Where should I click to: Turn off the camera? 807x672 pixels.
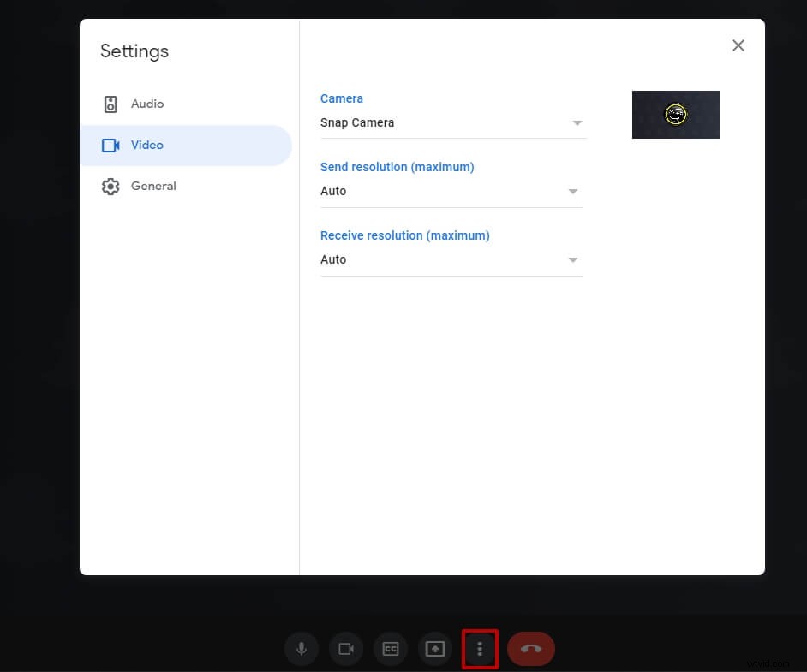pos(345,648)
